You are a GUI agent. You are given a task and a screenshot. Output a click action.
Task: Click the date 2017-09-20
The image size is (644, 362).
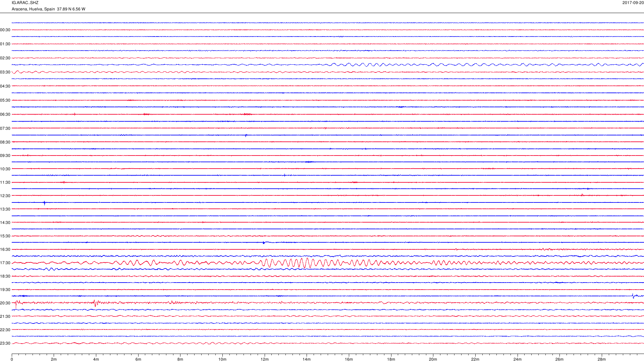click(x=633, y=3)
